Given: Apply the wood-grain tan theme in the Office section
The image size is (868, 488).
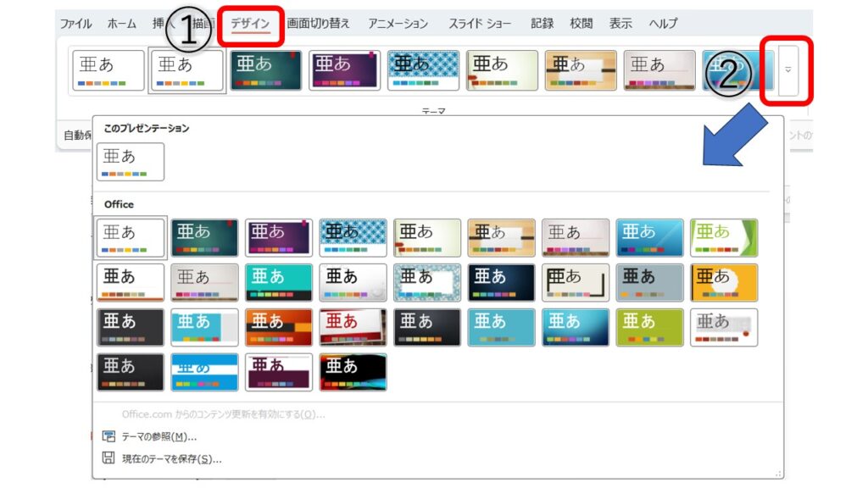Looking at the screenshot, I should pyautogui.click(x=501, y=238).
